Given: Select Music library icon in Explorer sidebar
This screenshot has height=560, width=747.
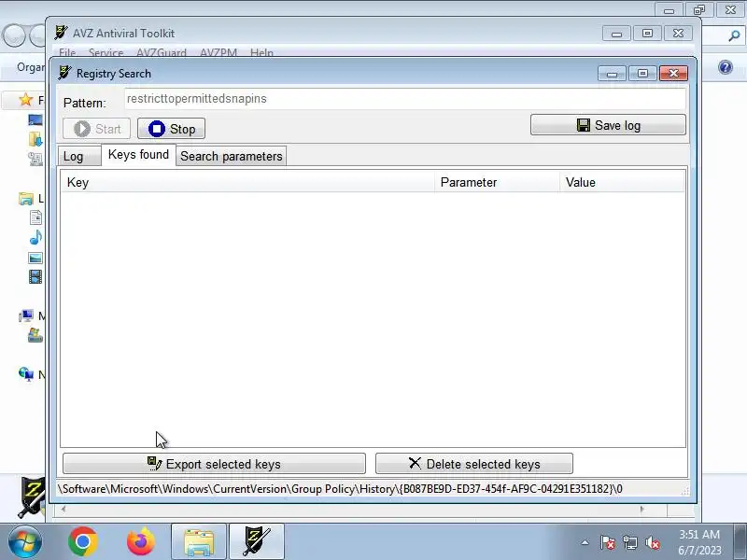Looking at the screenshot, I should pyautogui.click(x=35, y=237).
